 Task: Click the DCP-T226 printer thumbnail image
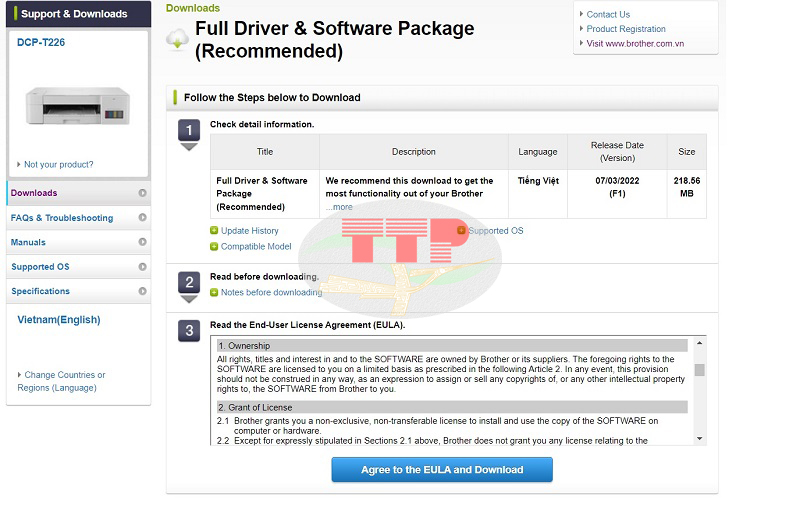click(78, 106)
